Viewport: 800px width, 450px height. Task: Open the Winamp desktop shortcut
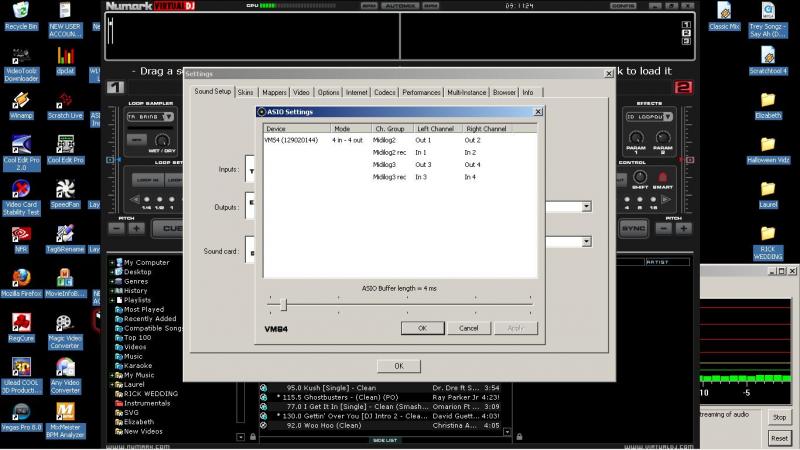pos(22,100)
